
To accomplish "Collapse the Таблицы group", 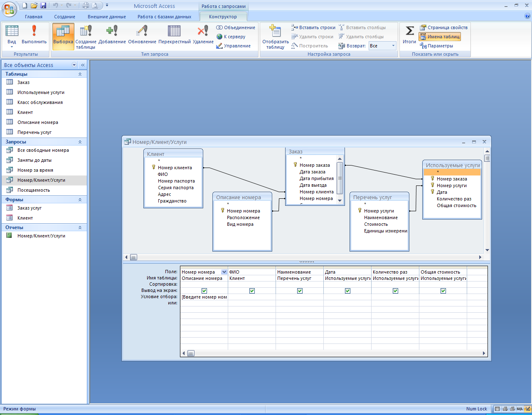I will point(80,74).
